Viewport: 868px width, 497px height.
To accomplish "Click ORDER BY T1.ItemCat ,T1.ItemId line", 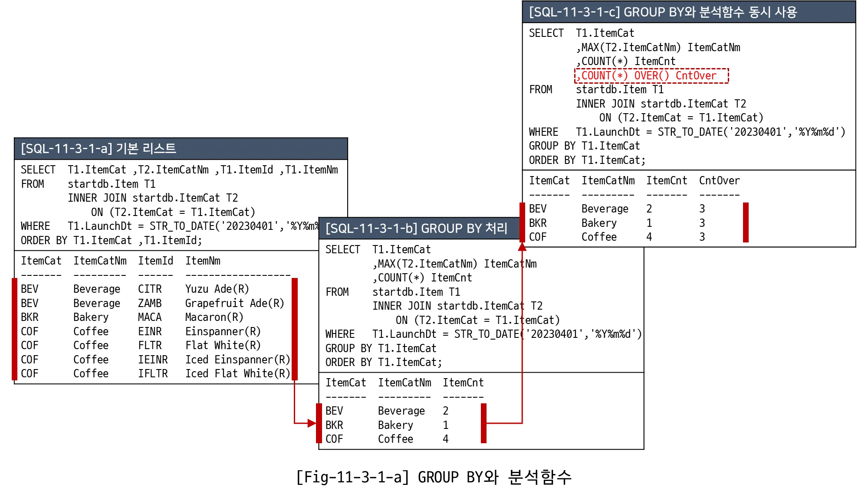I will click(111, 240).
